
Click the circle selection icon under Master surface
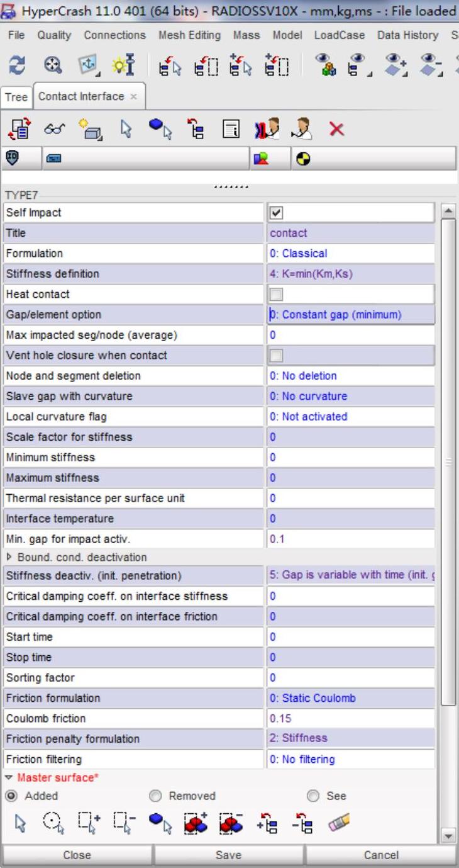[52, 821]
